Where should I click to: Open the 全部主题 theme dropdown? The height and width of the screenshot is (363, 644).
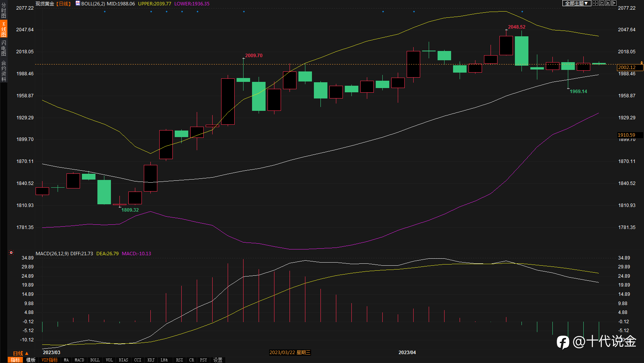point(577,3)
